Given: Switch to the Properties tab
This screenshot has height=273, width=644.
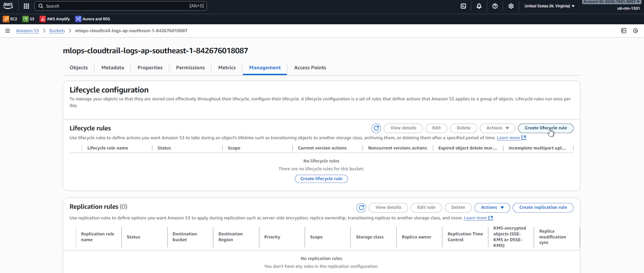Looking at the screenshot, I should (150, 68).
